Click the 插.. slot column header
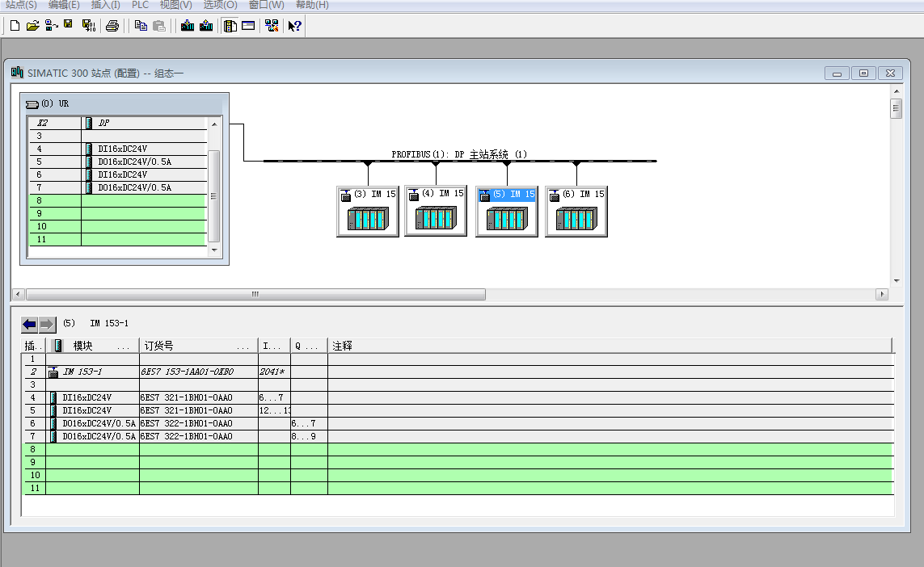The width and height of the screenshot is (924, 567). click(x=33, y=346)
